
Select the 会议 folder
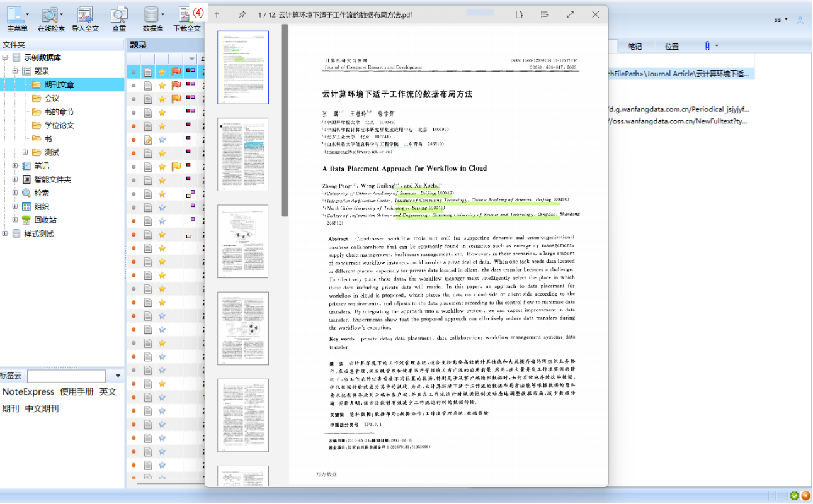pyautogui.click(x=52, y=98)
